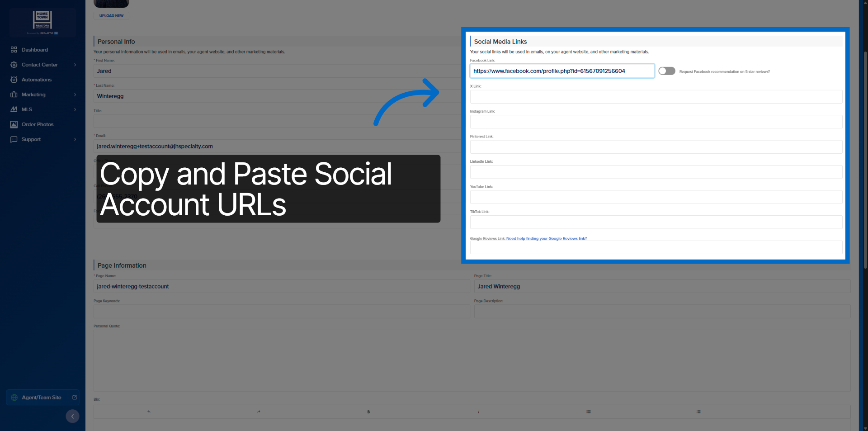Click the YouTube Link input field
This screenshot has height=431, width=868.
tap(656, 197)
